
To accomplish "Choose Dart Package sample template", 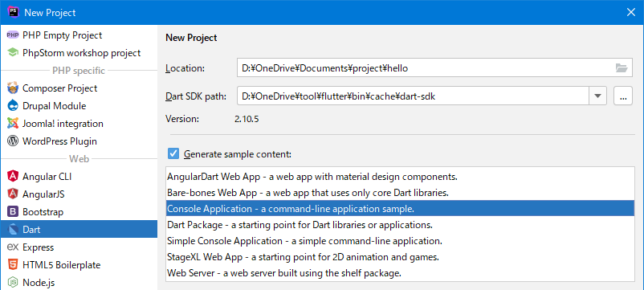I will 400,225.
